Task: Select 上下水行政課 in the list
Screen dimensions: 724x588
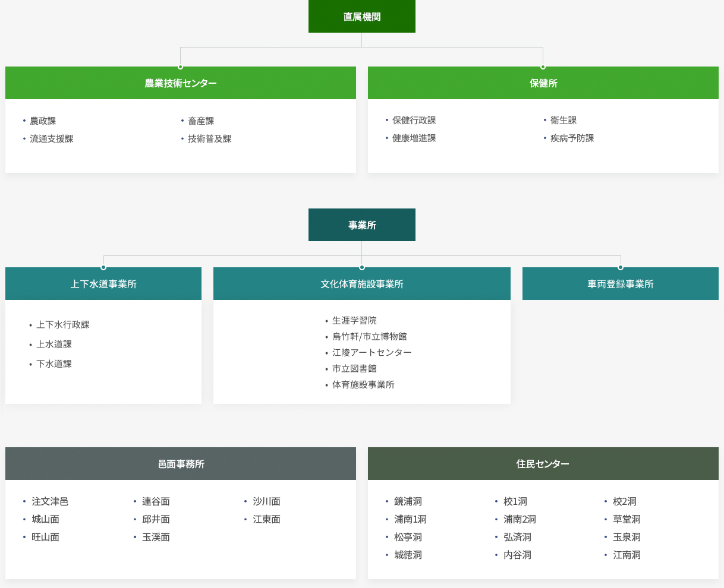Action: [x=63, y=324]
